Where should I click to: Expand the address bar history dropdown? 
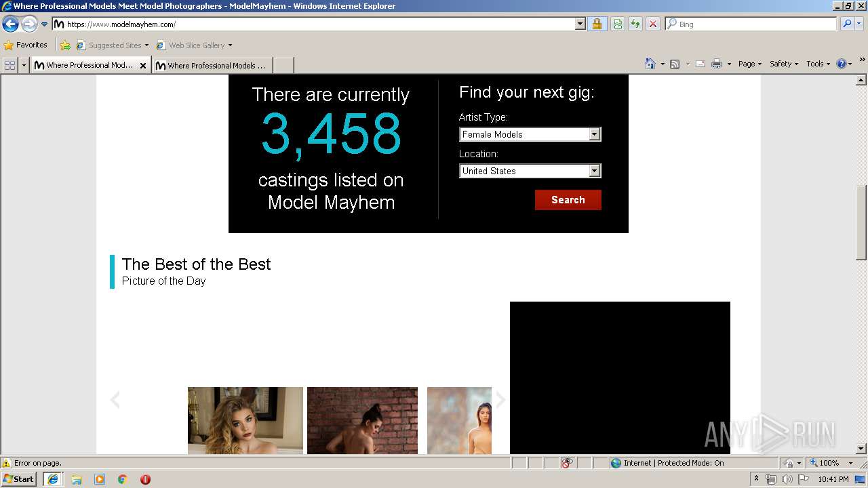coord(580,24)
